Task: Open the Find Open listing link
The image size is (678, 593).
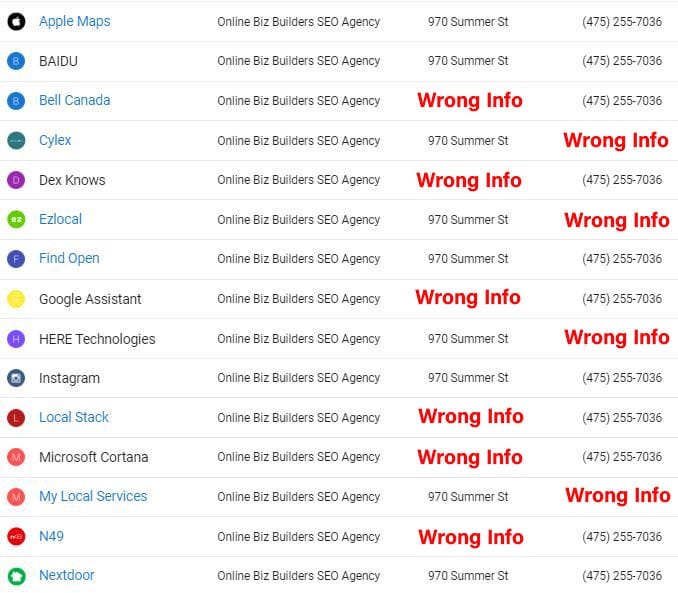Action: pyautogui.click(x=69, y=258)
